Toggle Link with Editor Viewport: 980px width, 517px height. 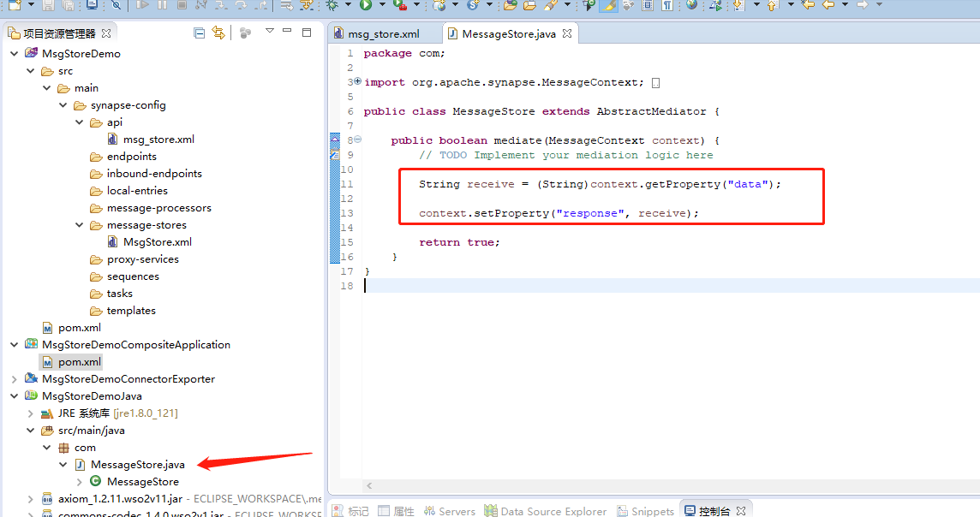coord(218,33)
